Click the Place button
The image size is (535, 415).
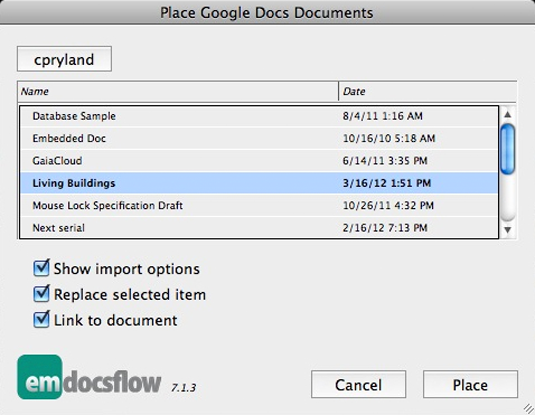470,384
